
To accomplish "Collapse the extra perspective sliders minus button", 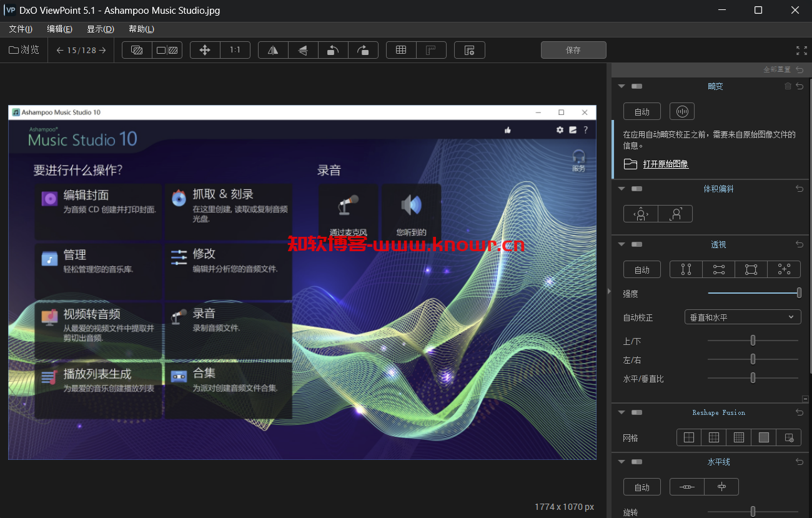I will (x=805, y=399).
